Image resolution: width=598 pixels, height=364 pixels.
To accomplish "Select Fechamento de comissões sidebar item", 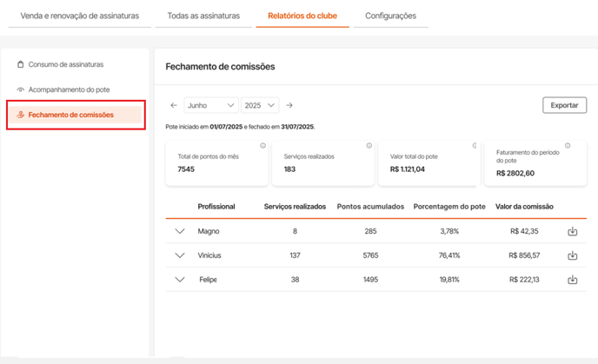I will tap(70, 115).
